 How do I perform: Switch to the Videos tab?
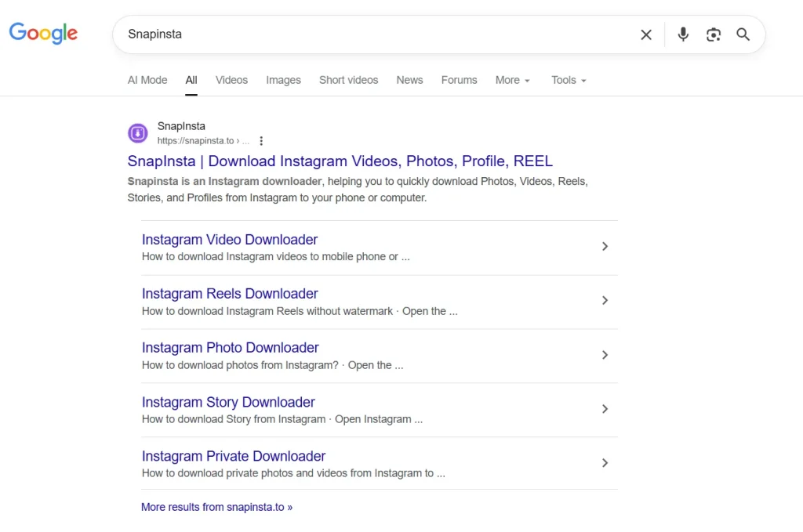click(231, 81)
